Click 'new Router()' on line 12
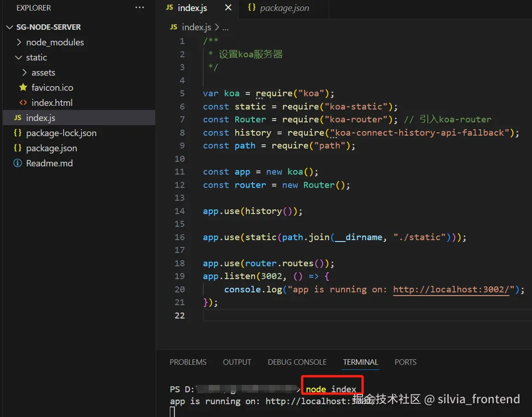 (314, 185)
